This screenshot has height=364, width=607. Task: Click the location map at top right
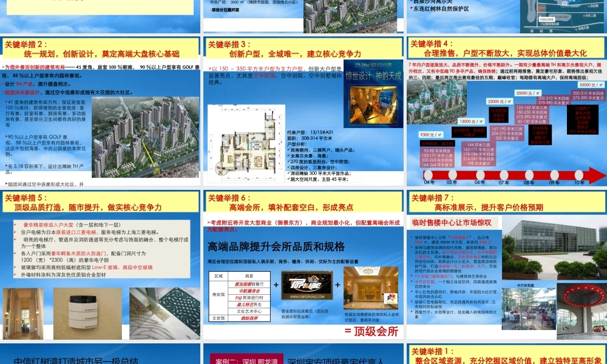563,16
